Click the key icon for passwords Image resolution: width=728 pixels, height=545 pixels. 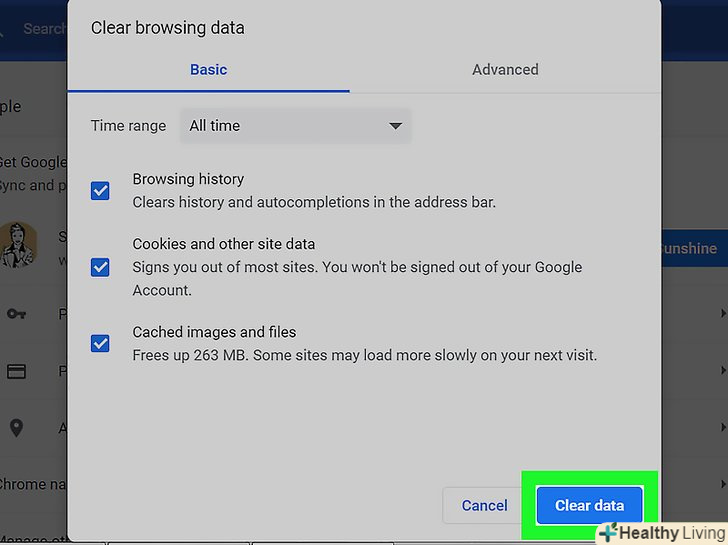16,314
